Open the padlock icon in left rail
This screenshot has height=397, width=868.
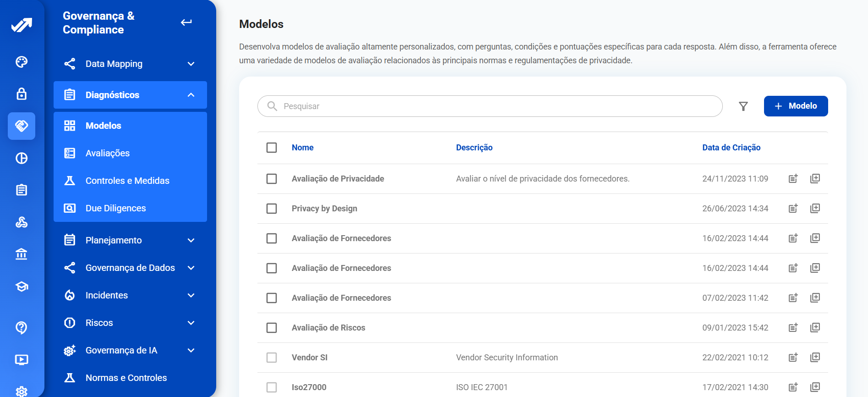pos(22,94)
